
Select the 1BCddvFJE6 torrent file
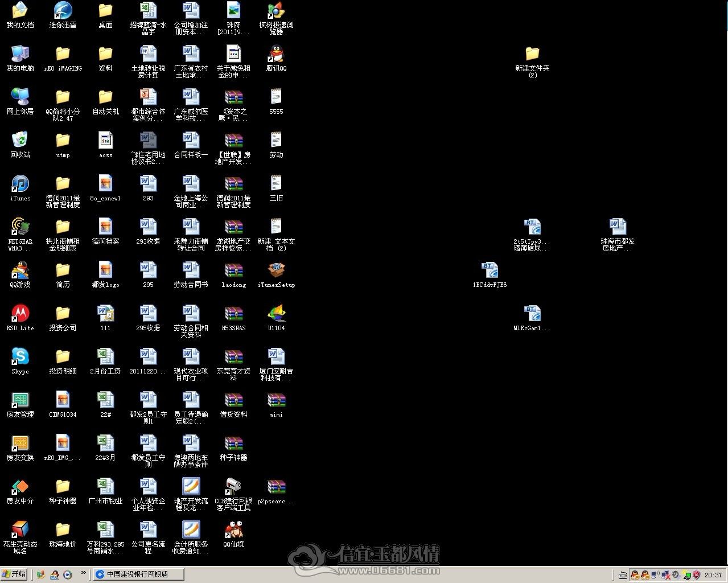pyautogui.click(x=490, y=274)
